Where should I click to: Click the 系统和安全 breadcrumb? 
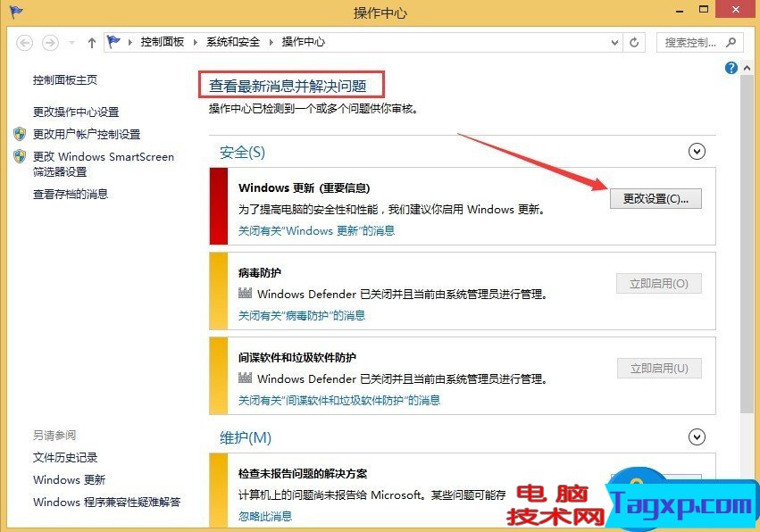tap(233, 42)
